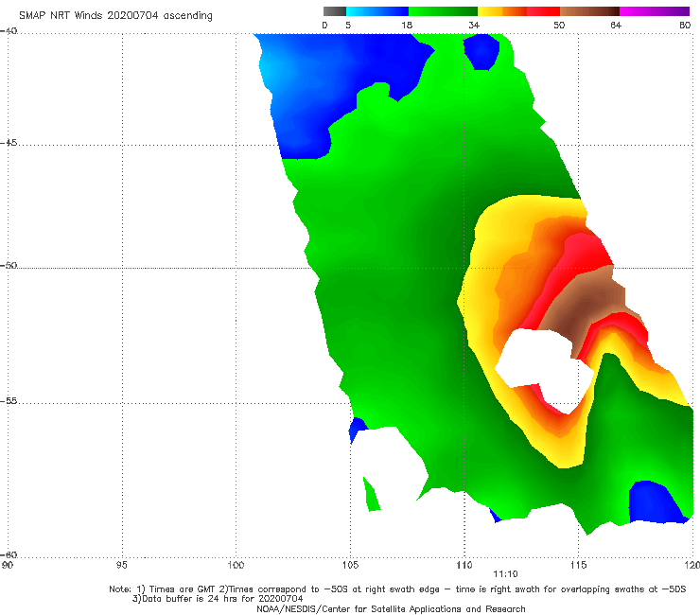700x615 pixels.
Task: Pick the yellow-orange segment of the color bar
Action: [502, 11]
